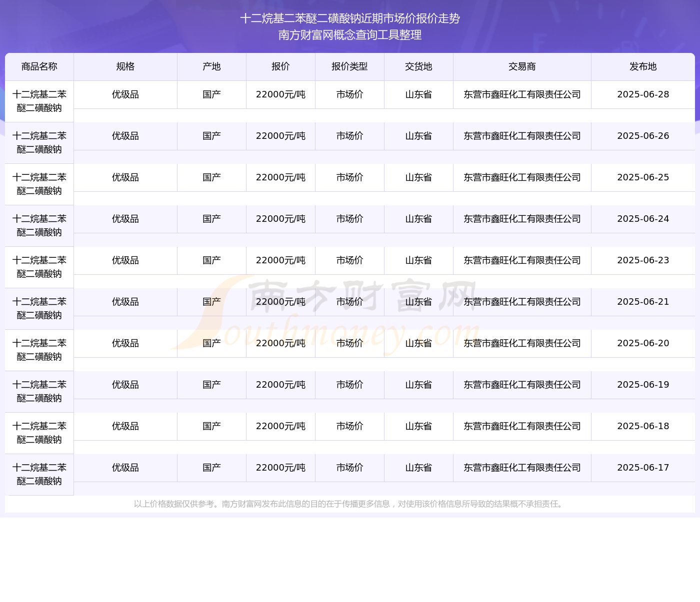
Task: Click the price 22000元/吨 in 2025-06-23 row
Action: pyautogui.click(x=280, y=260)
